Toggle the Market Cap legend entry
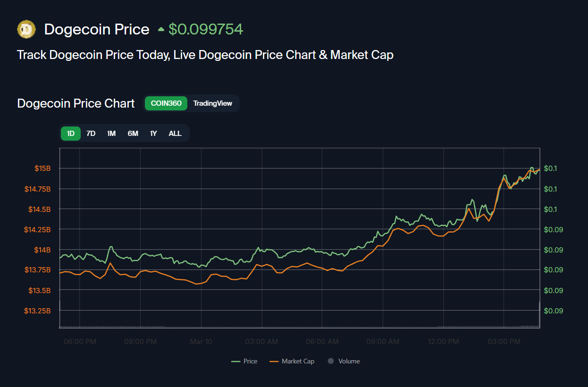Image resolution: width=588 pixels, height=387 pixels. (x=292, y=361)
